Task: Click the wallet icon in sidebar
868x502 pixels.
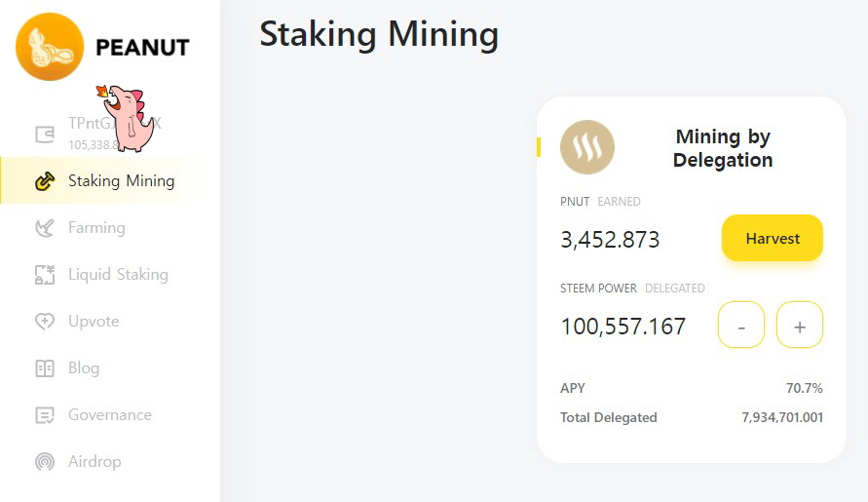Action: pos(44,135)
